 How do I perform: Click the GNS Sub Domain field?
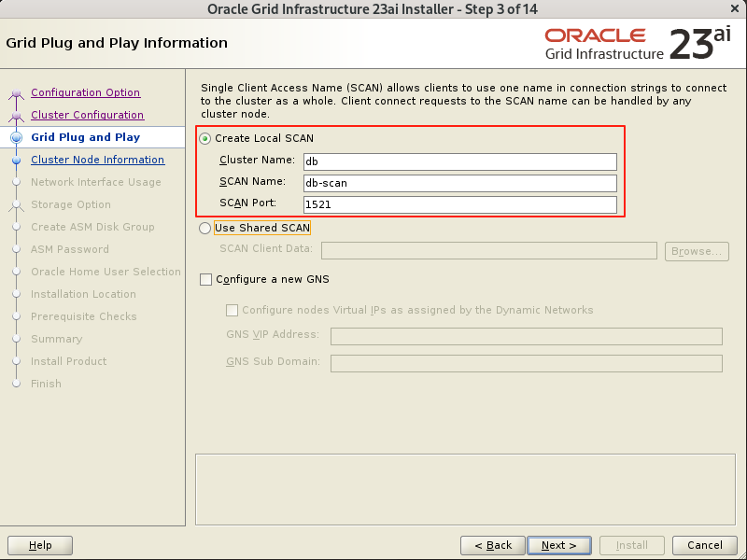527,363
